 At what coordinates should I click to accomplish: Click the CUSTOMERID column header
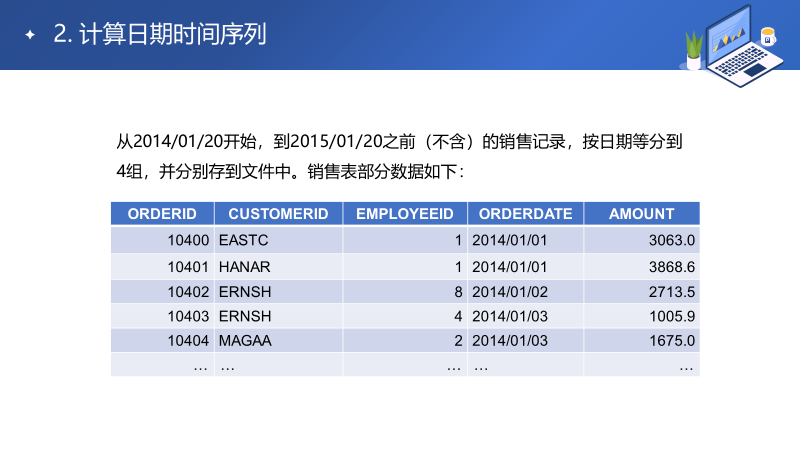coord(278,214)
